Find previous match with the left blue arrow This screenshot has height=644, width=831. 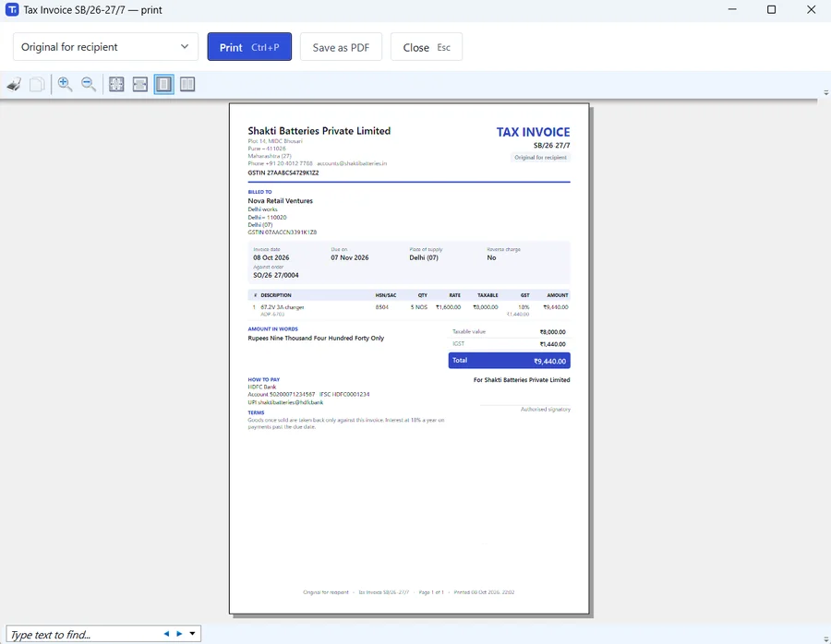[x=166, y=634]
